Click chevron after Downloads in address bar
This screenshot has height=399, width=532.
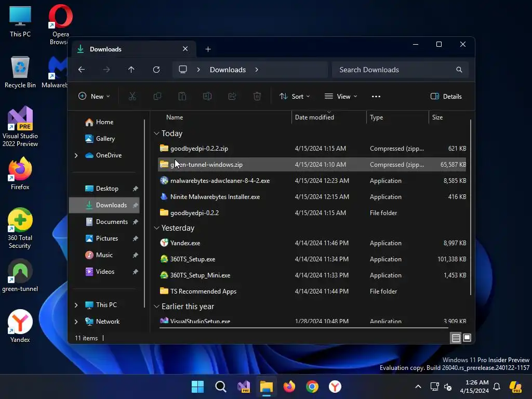click(x=257, y=70)
